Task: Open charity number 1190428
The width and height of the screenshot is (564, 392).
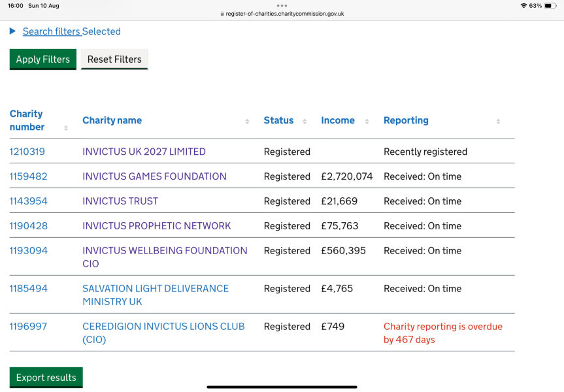Action: pyautogui.click(x=28, y=226)
